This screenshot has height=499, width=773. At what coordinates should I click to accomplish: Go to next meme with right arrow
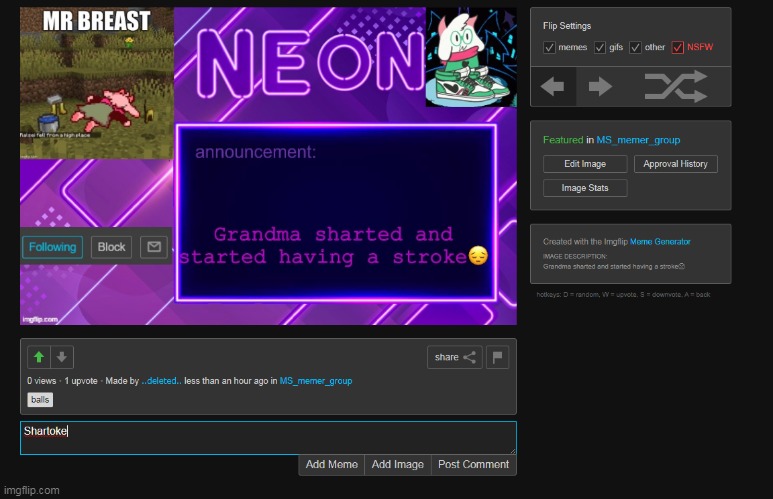tap(600, 87)
